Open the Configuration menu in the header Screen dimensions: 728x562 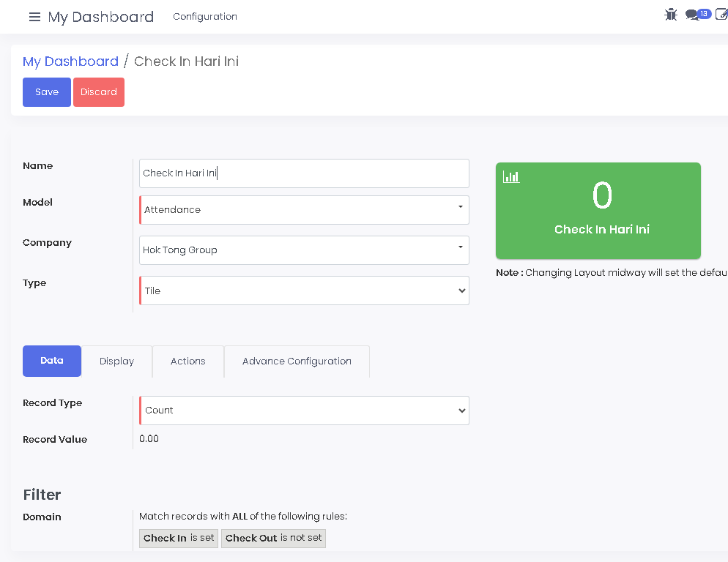tap(204, 16)
